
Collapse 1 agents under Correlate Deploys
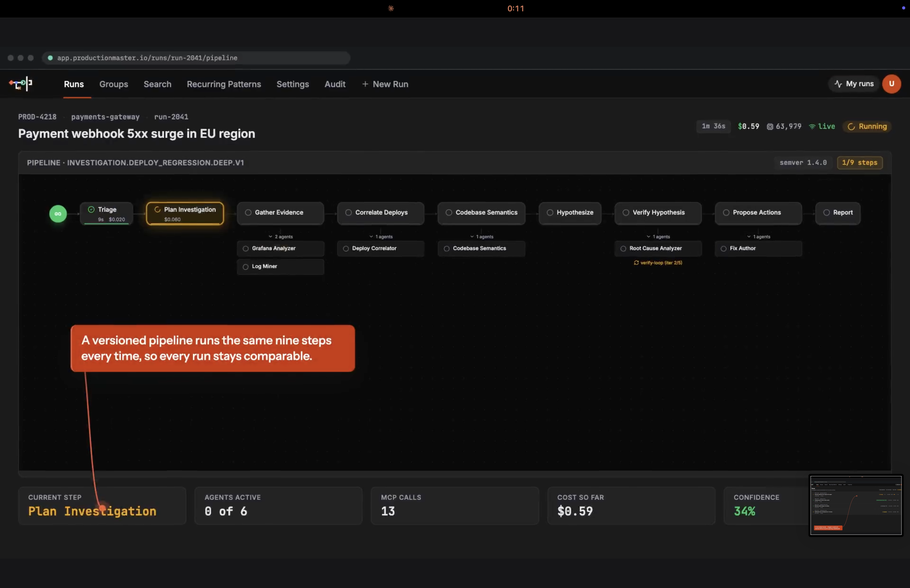381,237
